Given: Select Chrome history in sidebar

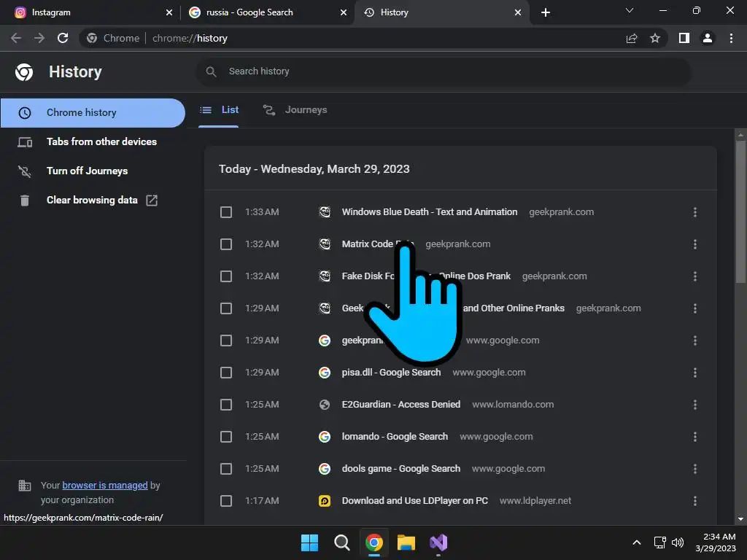Looking at the screenshot, I should [93, 113].
